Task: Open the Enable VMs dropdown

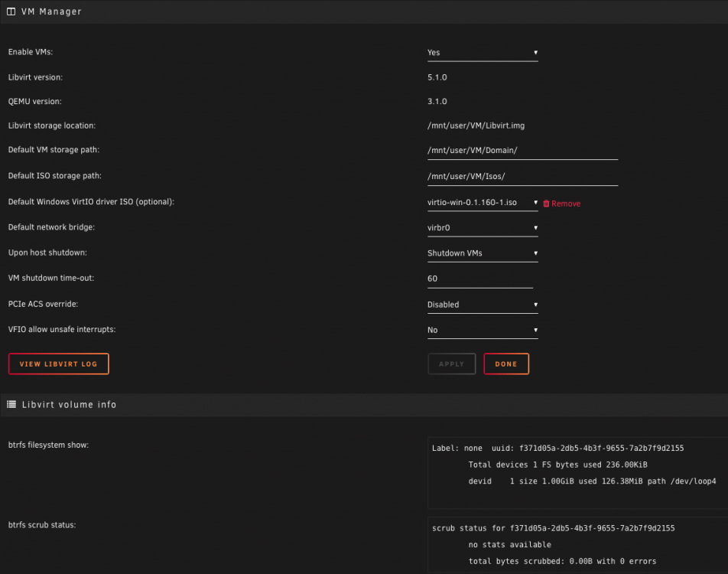Action: coord(483,53)
